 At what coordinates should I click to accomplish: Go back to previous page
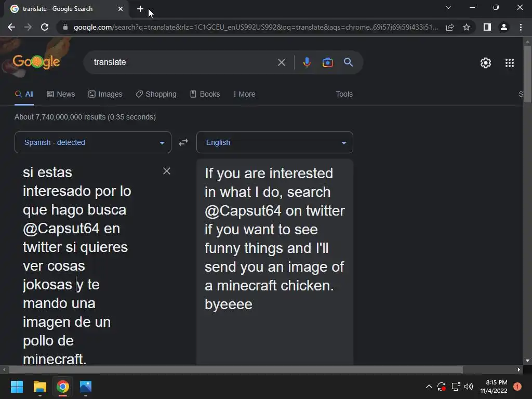click(x=11, y=27)
